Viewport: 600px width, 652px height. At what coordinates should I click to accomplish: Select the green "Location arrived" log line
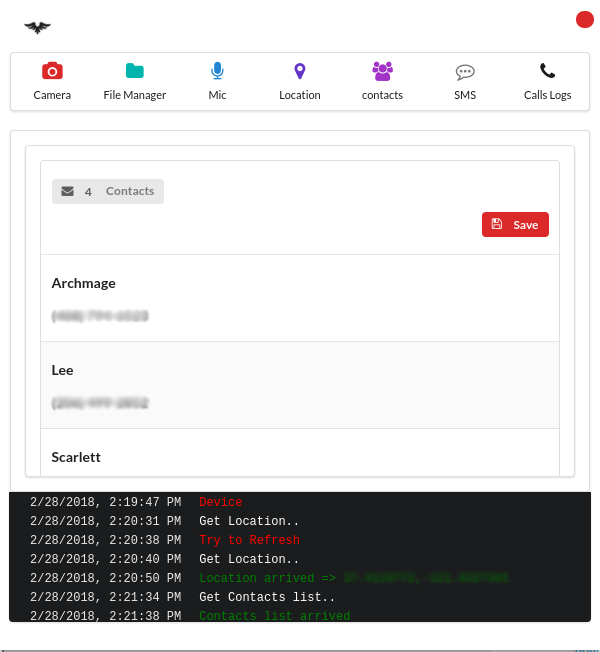tap(270, 578)
